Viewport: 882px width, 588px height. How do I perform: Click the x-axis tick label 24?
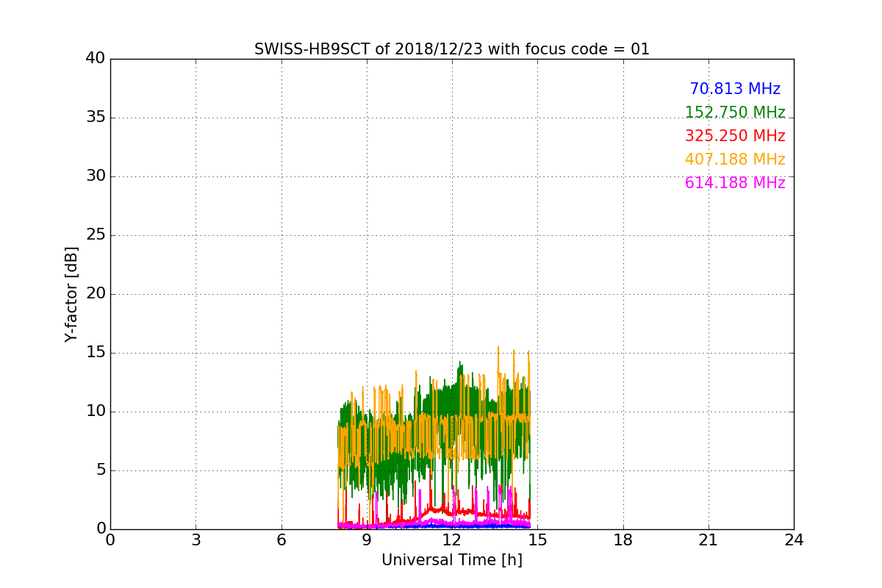pyautogui.click(x=794, y=540)
